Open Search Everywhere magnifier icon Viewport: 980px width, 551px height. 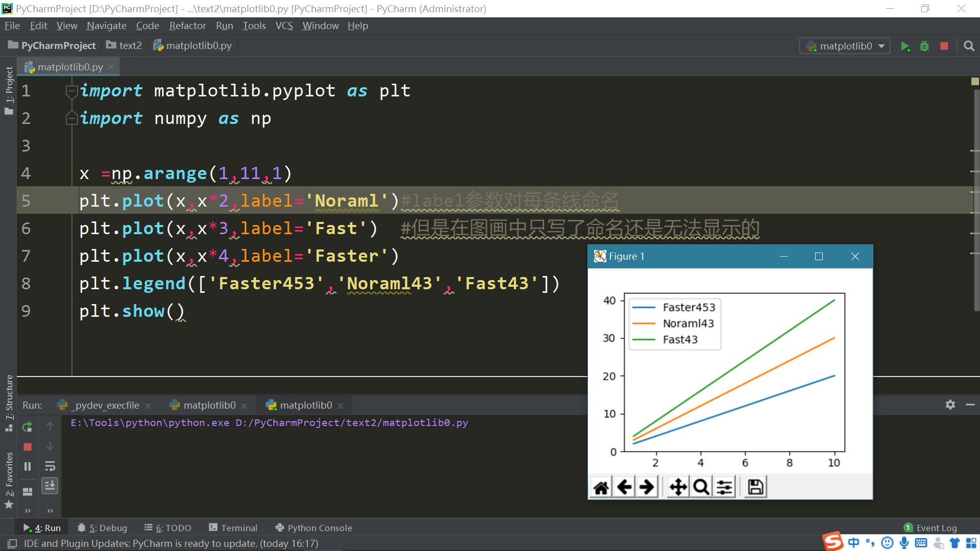(969, 46)
